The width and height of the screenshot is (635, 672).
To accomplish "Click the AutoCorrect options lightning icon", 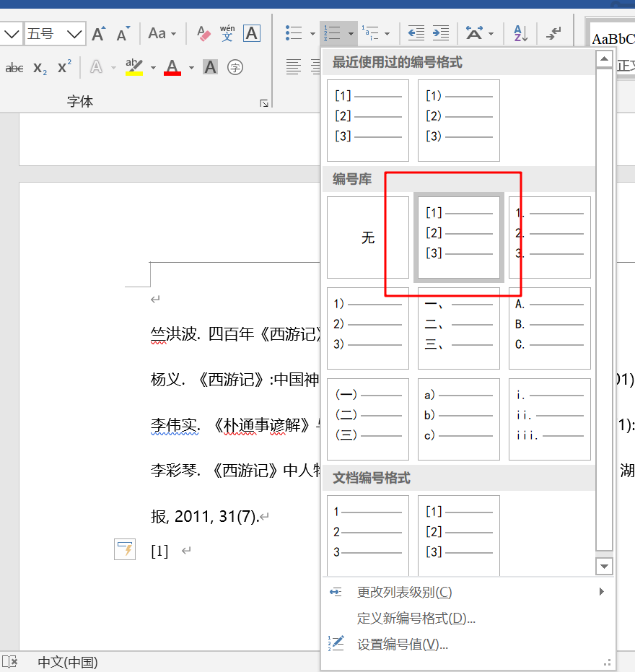I will (x=125, y=549).
